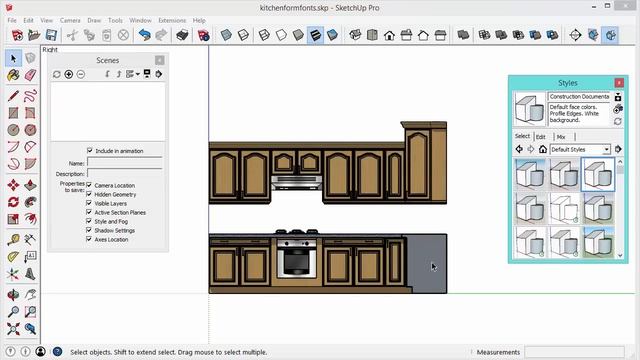
Task: Create new style in Styles panel
Action: tap(618, 109)
